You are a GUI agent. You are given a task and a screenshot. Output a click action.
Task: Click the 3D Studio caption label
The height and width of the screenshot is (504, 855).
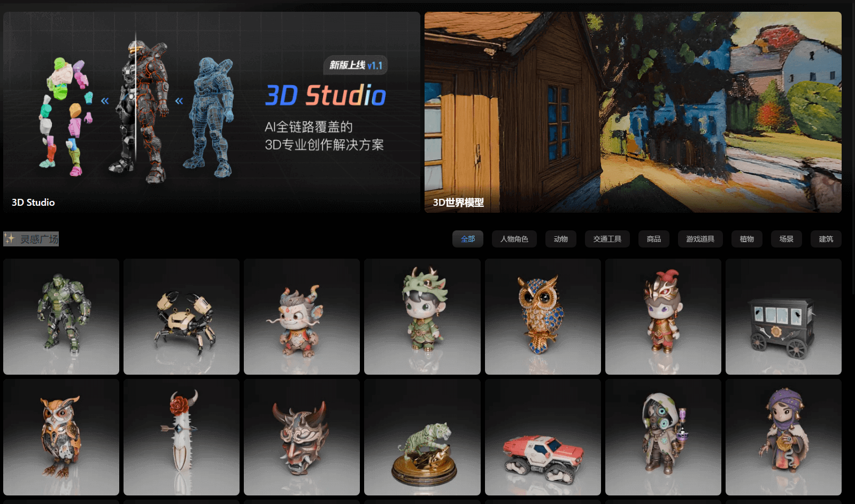[33, 203]
